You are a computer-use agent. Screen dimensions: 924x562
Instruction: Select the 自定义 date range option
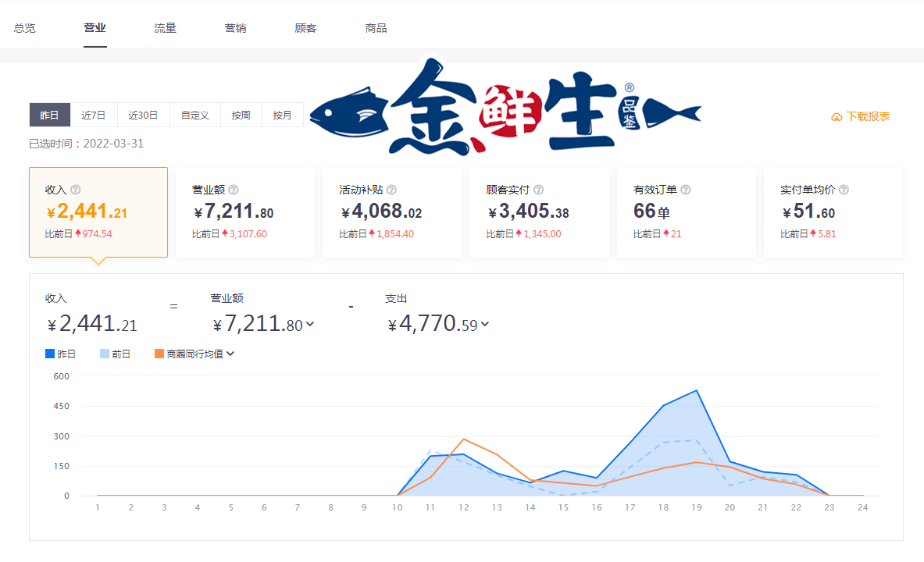coord(194,114)
